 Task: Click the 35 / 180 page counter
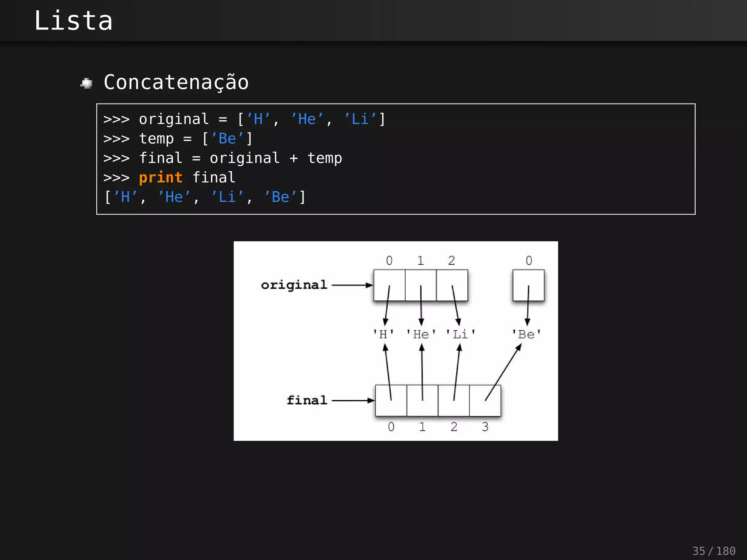713,551
